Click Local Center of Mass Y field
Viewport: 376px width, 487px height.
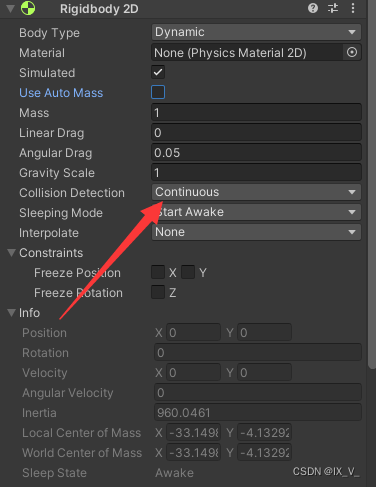[x=265, y=432]
